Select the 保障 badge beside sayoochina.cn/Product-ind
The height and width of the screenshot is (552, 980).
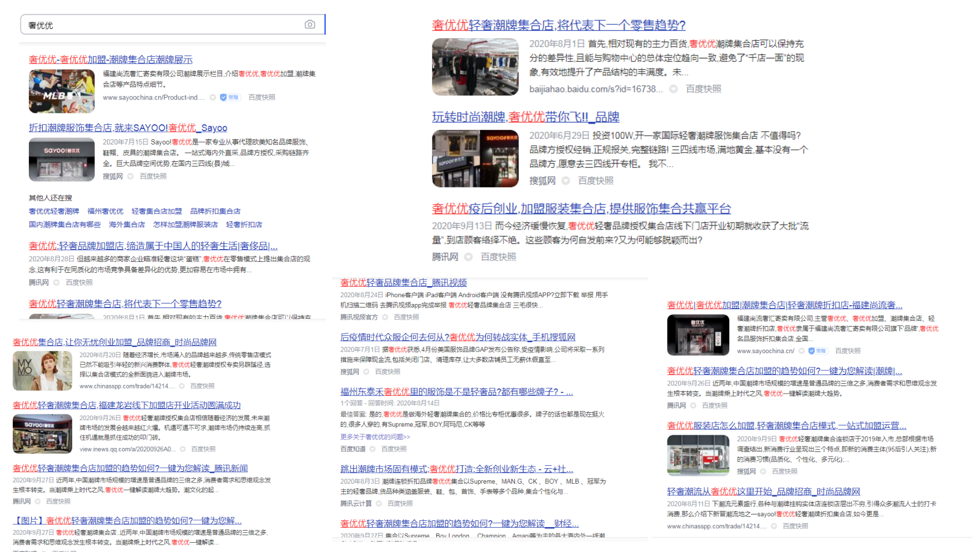click(230, 97)
